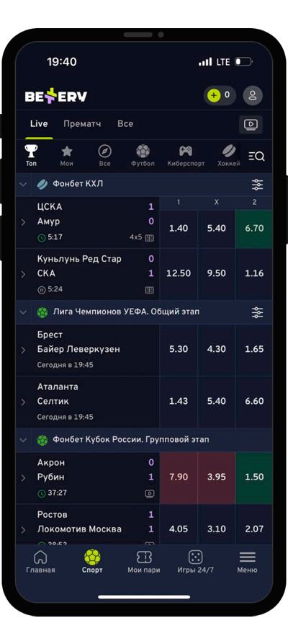Switch to the Все tab
Screen dimensions: 288x644
125,123
